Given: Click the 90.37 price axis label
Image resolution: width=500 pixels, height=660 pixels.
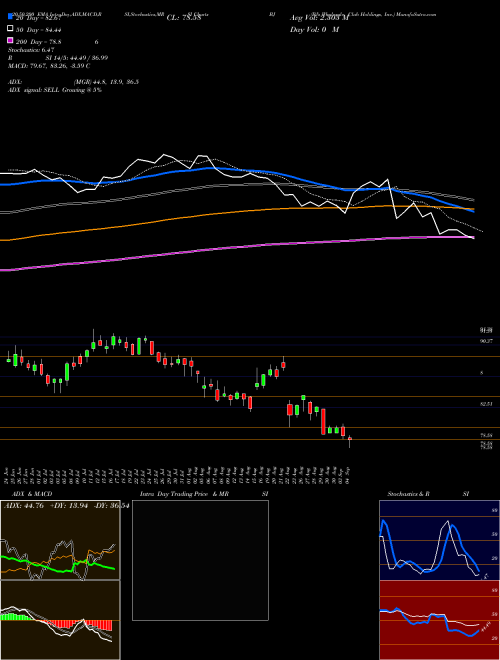Looking at the screenshot, I should (486, 341).
